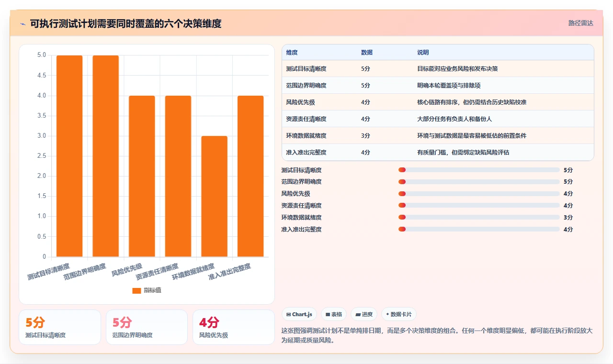This screenshot has height=364, width=613.
Task: Click the 环境与测试数据 description cell
Action: click(472, 136)
